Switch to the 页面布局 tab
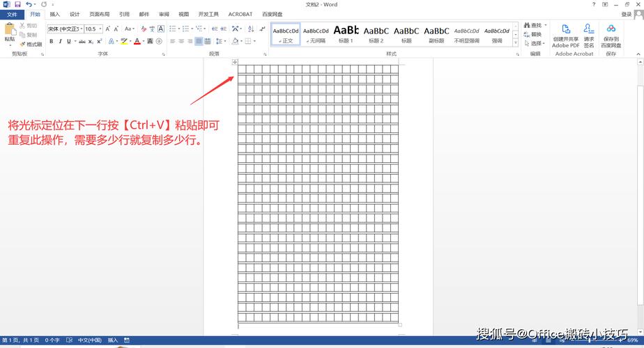This screenshot has width=644, height=348. pyautogui.click(x=99, y=14)
